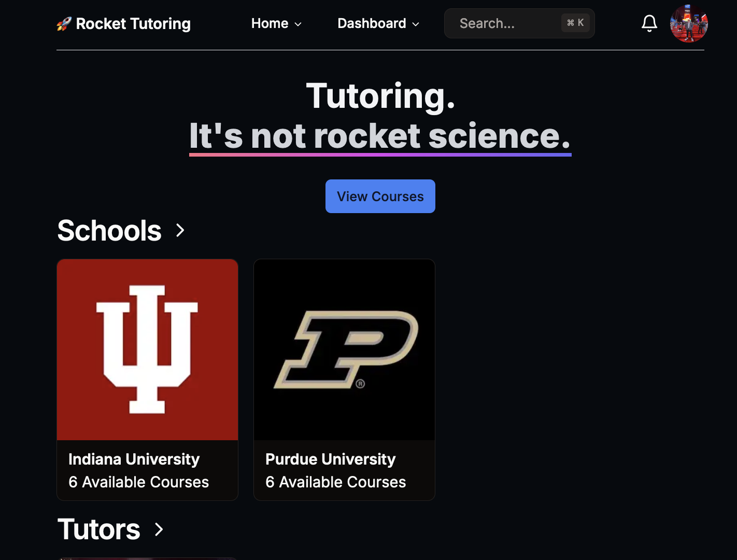Select the Purdue University card title
Screen dimensions: 737x560
(x=330, y=459)
